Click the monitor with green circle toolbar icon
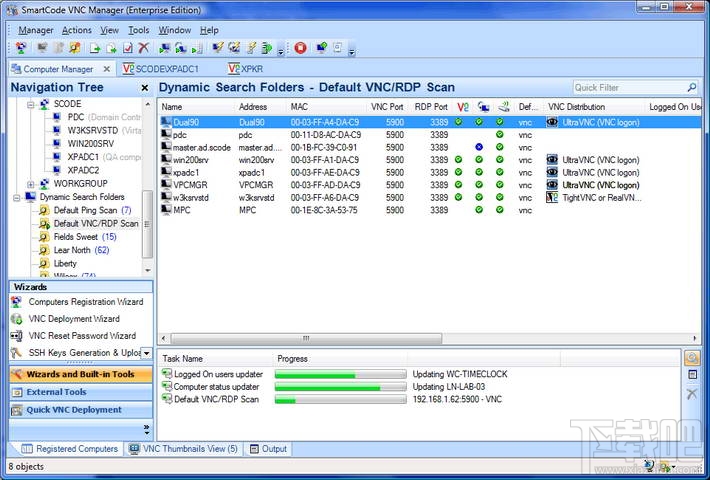Screen dimensions: 710x480 [321, 48]
